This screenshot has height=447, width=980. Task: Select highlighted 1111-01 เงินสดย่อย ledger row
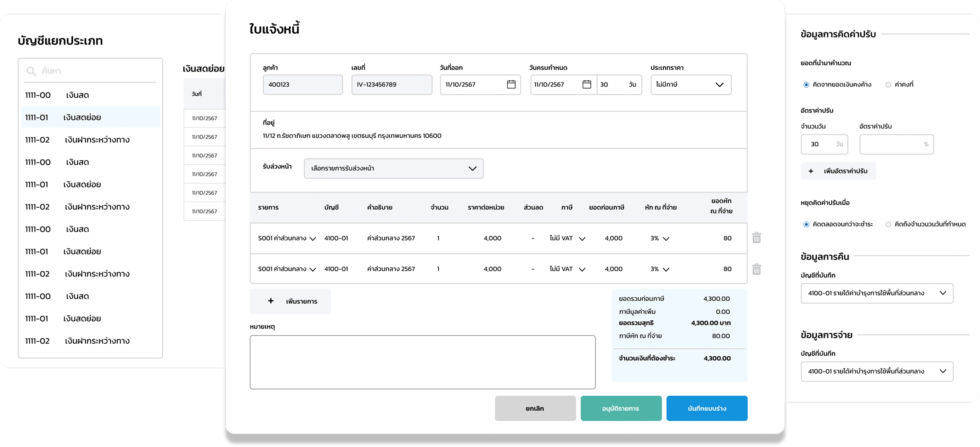pos(90,118)
